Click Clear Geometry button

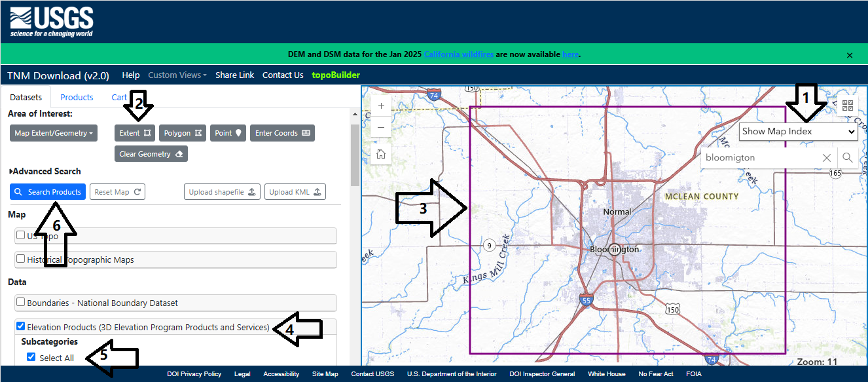pos(151,154)
